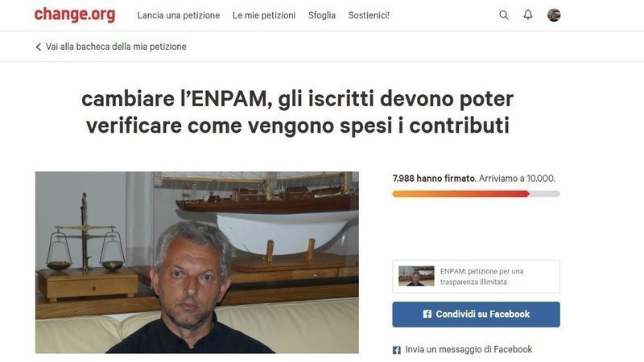This screenshot has width=644, height=362.
Task: Click Invia un messaggio di Facebook link
Action: (x=469, y=349)
